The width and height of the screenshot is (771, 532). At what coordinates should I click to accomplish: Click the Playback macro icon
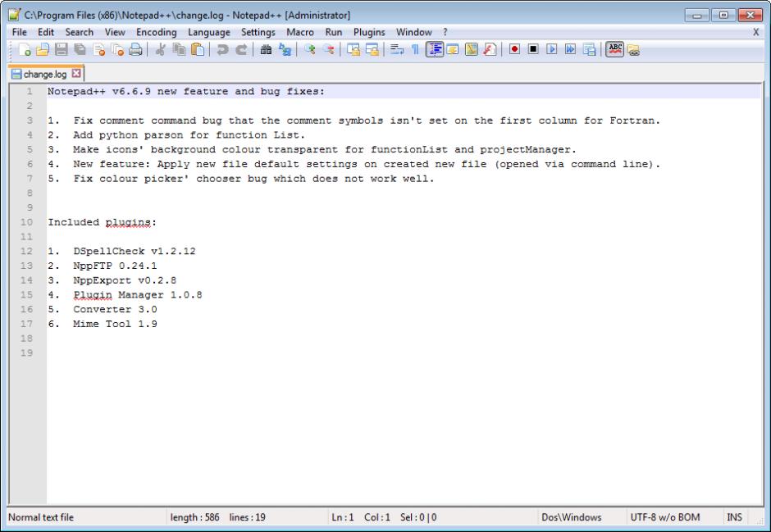coord(552,50)
